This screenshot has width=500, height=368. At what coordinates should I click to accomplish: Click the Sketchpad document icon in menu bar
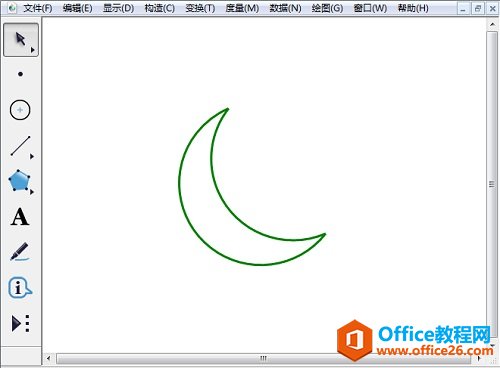coord(12,8)
